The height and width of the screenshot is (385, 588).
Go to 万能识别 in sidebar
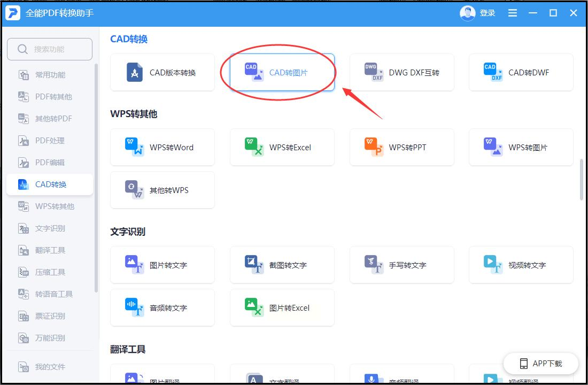(x=50, y=338)
